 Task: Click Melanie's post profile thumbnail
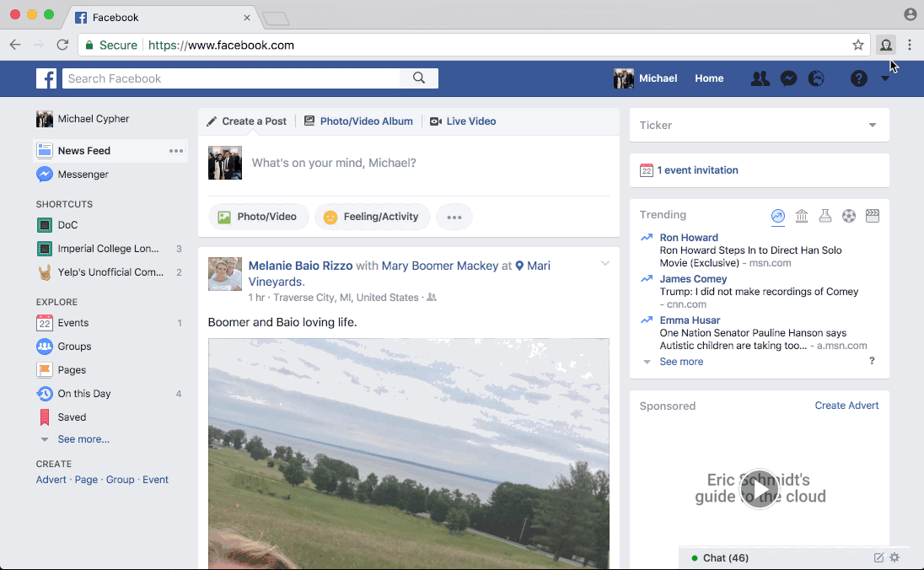pos(225,273)
